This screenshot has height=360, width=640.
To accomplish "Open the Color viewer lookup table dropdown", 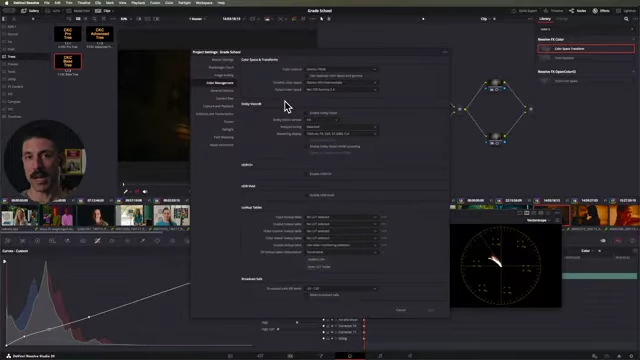I will tap(341, 238).
